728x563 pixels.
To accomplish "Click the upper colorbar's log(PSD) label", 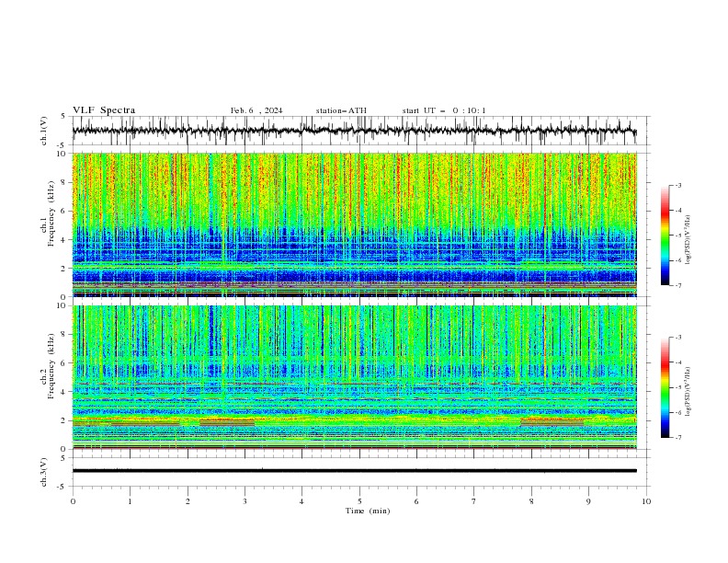I will (x=688, y=240).
